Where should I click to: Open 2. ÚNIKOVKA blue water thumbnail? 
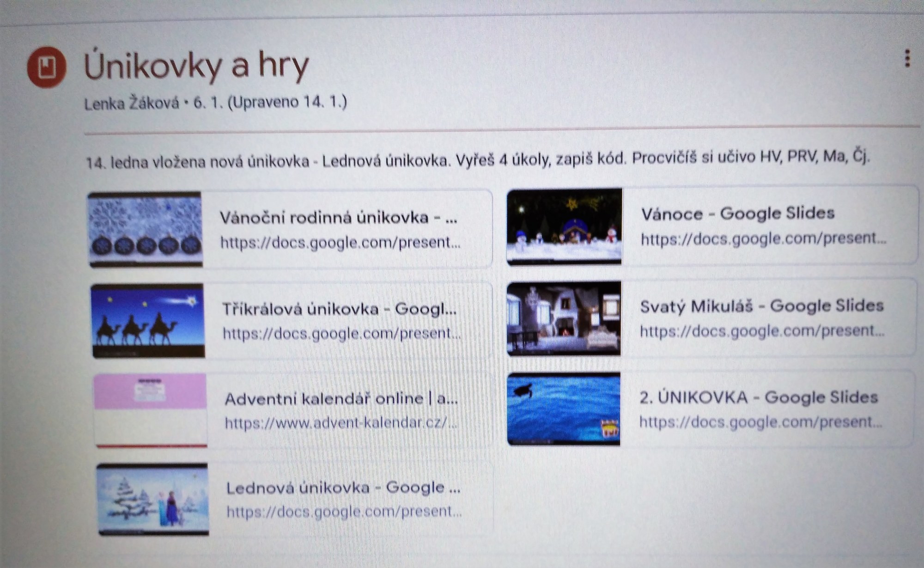click(564, 409)
